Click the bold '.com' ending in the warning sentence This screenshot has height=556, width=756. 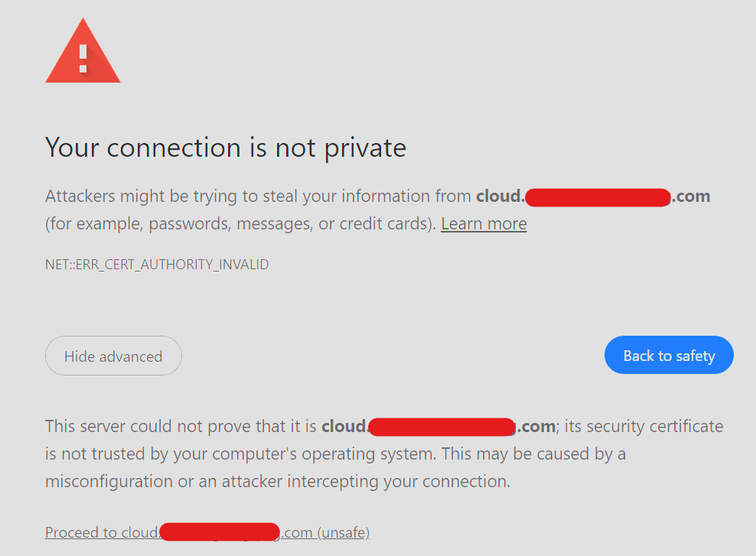[x=691, y=197]
